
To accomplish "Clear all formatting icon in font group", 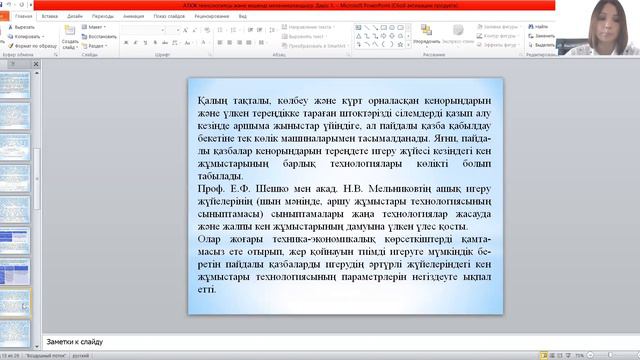I will [x=207, y=30].
